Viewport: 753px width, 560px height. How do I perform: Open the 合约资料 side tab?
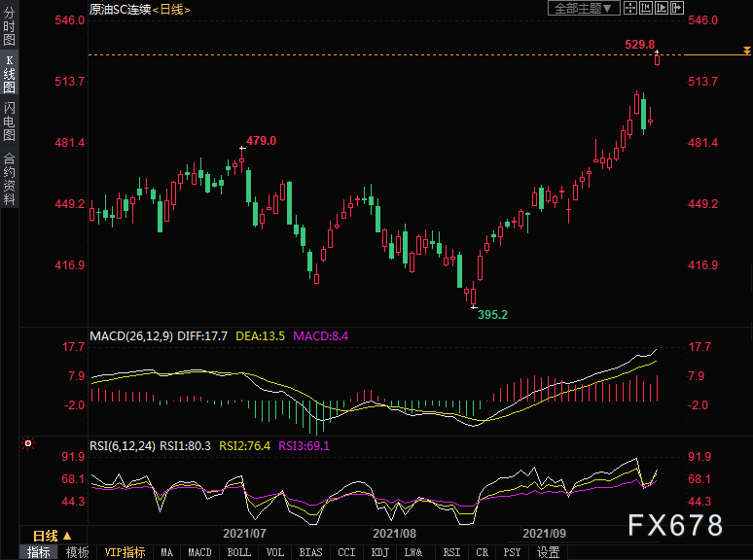(x=9, y=178)
